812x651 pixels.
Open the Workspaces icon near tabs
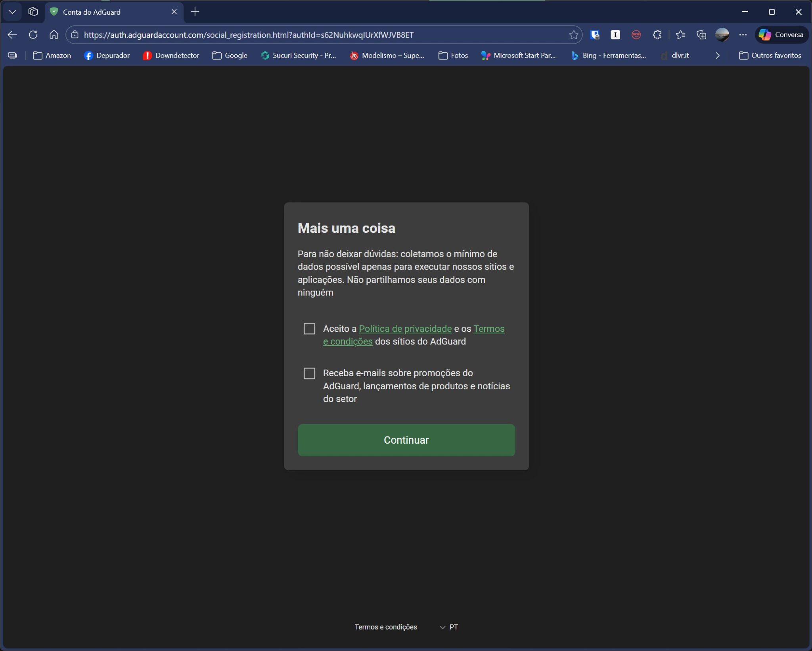click(33, 12)
